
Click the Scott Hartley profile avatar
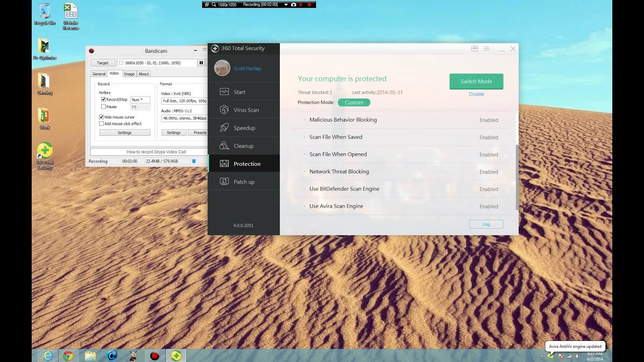(222, 68)
